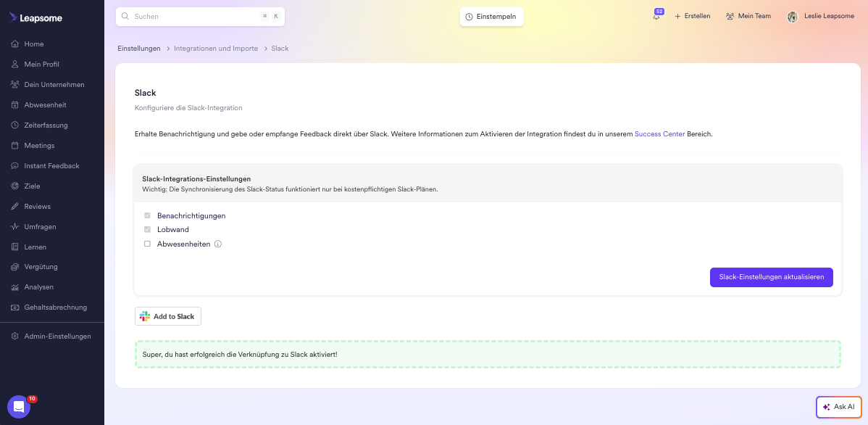Go to Instant Feedback in sidebar

point(51,166)
